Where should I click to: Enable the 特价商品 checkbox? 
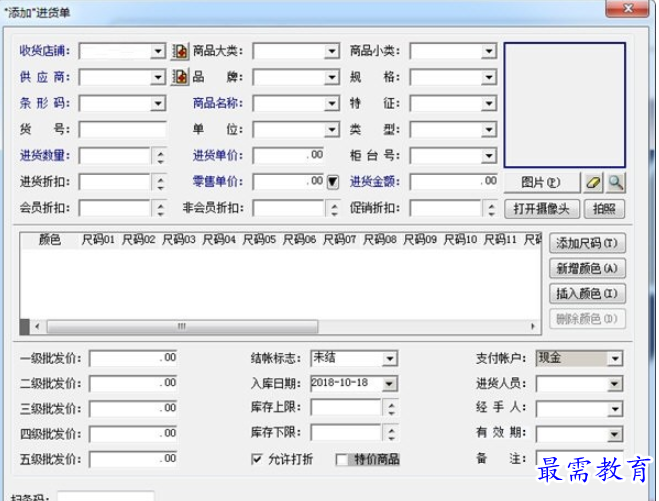(342, 459)
